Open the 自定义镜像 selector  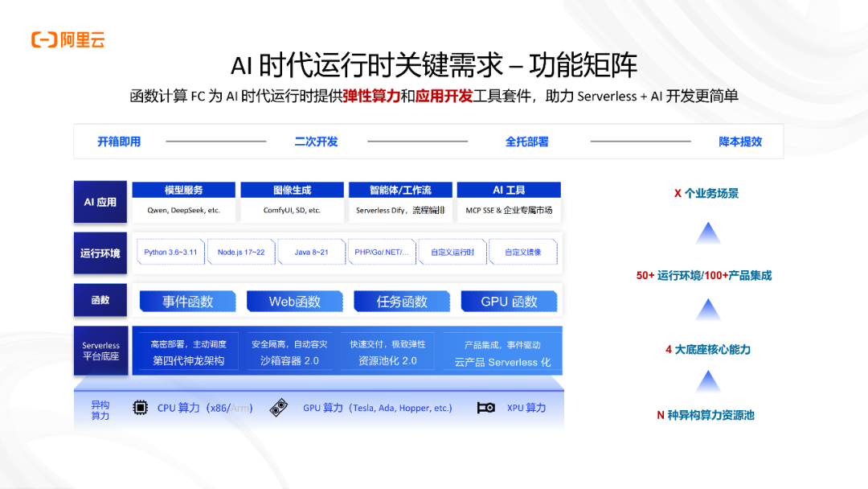(x=524, y=252)
